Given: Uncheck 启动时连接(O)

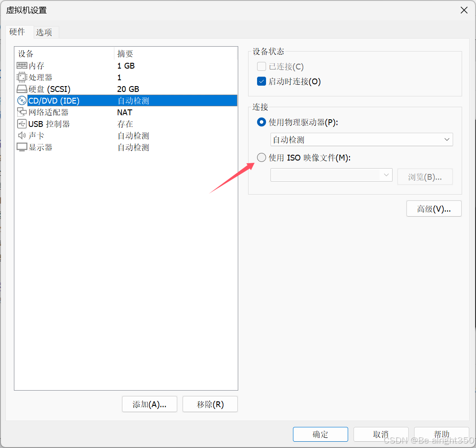Looking at the screenshot, I should (x=262, y=81).
